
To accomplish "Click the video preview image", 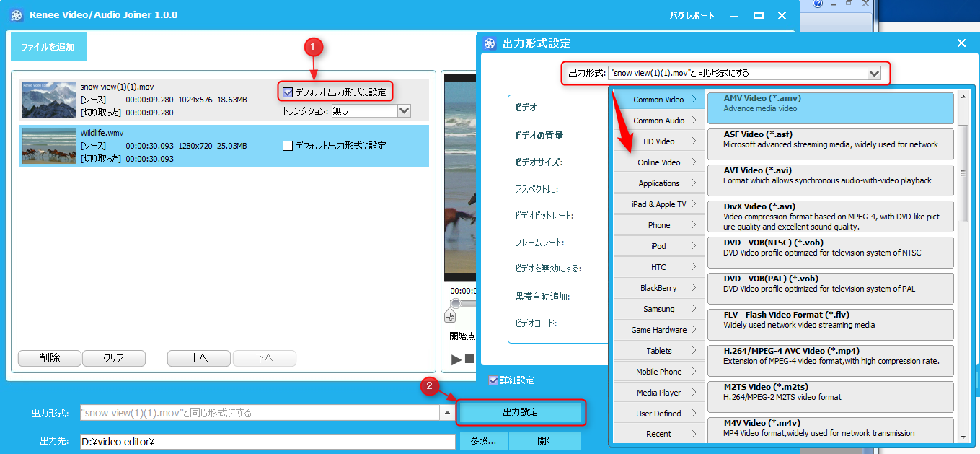I will coord(460,177).
